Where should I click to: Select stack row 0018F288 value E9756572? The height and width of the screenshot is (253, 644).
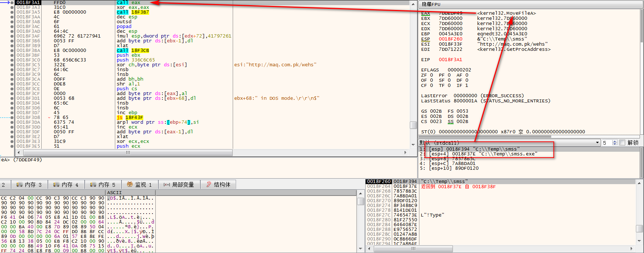coord(405,229)
